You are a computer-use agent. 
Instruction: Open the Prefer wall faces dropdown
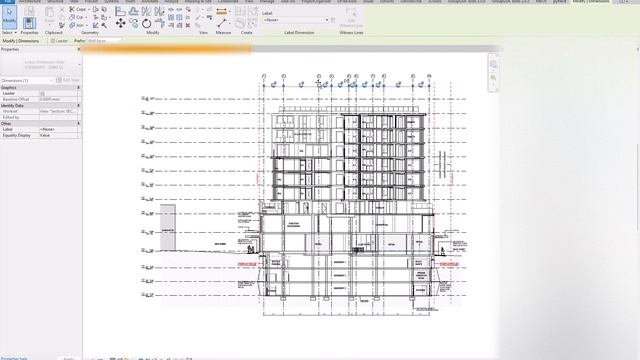click(104, 41)
